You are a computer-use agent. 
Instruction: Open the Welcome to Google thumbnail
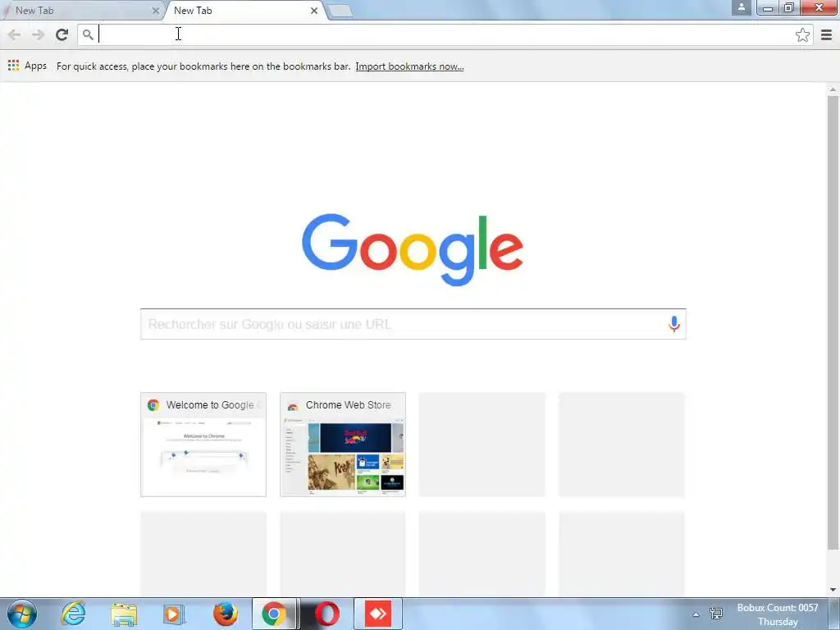tap(203, 445)
